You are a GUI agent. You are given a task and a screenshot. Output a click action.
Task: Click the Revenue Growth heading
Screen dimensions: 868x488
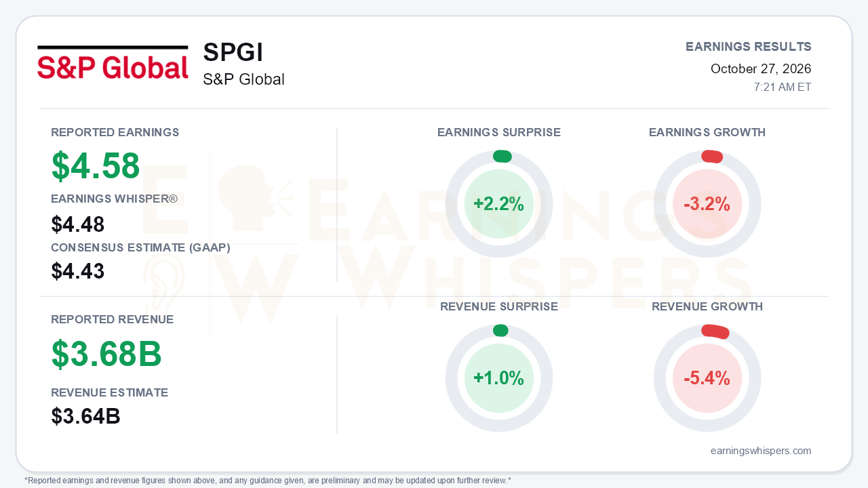tap(707, 306)
